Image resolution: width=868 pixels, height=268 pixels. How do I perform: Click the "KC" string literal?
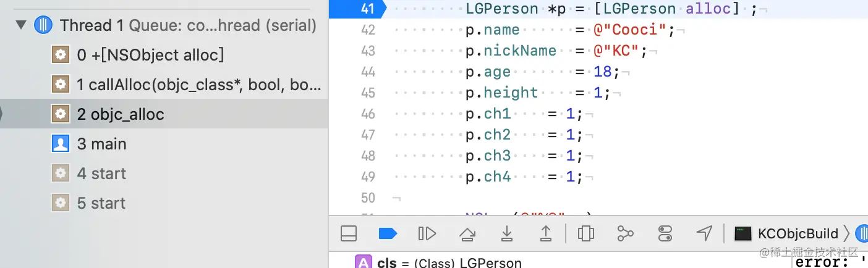pyautogui.click(x=616, y=51)
